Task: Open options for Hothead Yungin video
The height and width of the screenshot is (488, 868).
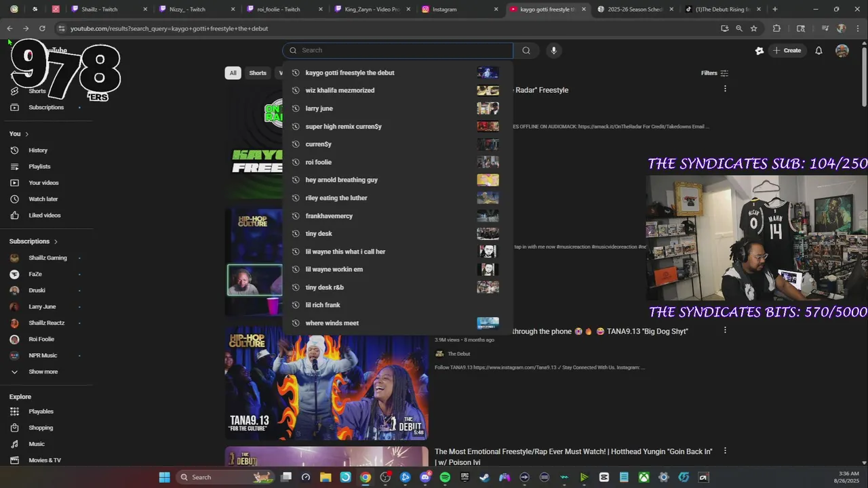Action: [x=725, y=451]
